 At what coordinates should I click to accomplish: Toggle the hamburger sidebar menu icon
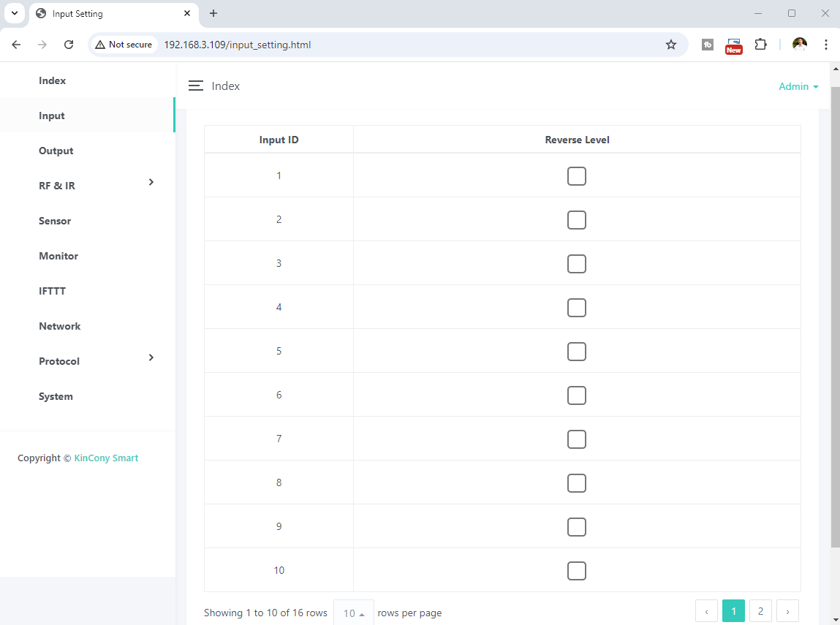(195, 86)
